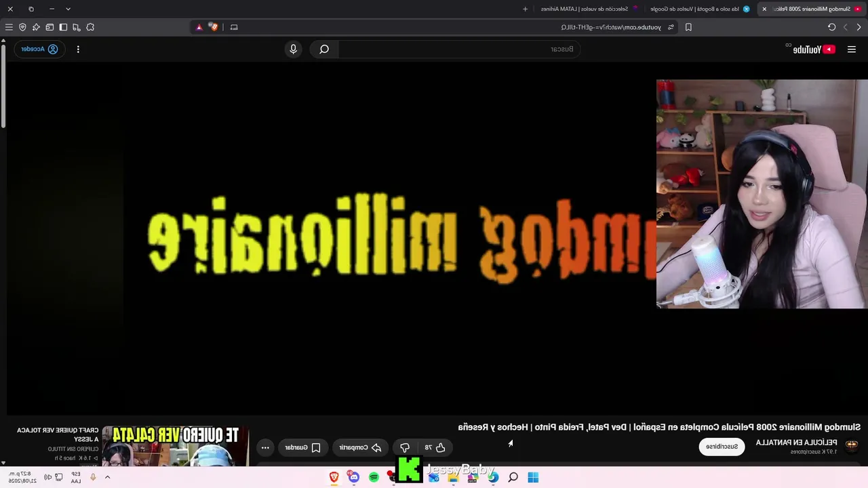Image resolution: width=868 pixels, height=488 pixels.
Task: Click the page scrollbar thumb
Action: click(3, 85)
